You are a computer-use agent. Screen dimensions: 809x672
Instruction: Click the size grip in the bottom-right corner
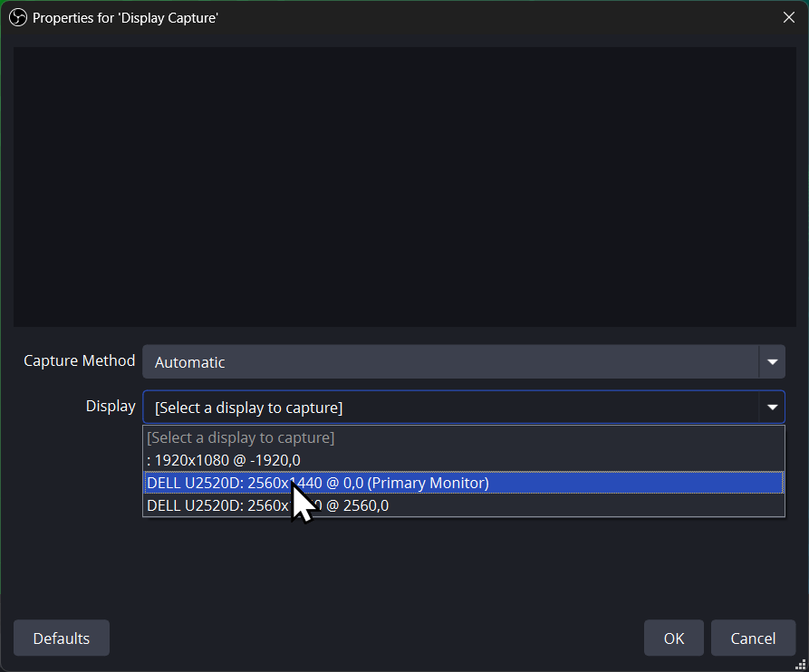click(x=800, y=664)
